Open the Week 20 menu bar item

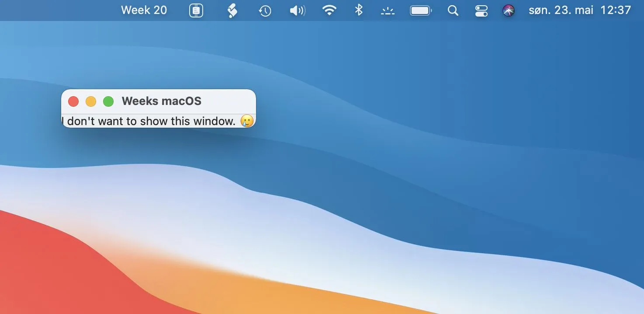click(144, 10)
